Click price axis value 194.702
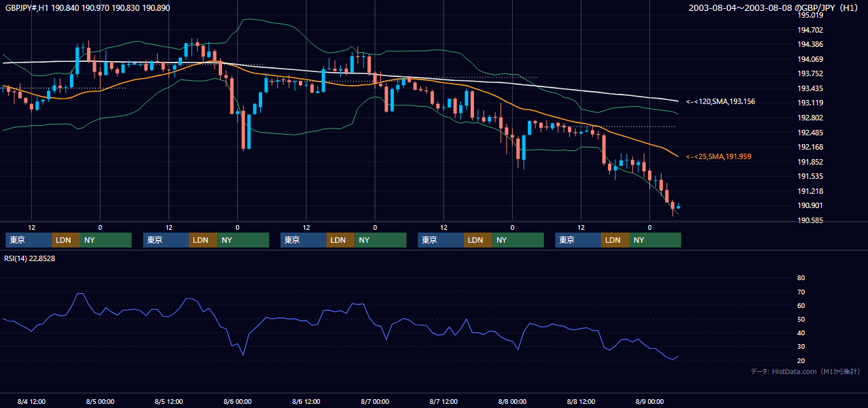The width and height of the screenshot is (868, 408). 810,30
